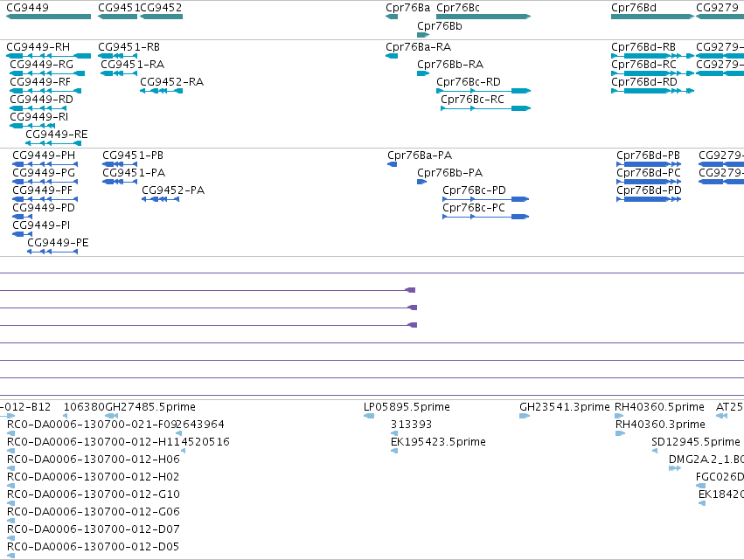744x560 pixels.
Task: Click the GH27485.5prime EST label
Action: (150, 407)
